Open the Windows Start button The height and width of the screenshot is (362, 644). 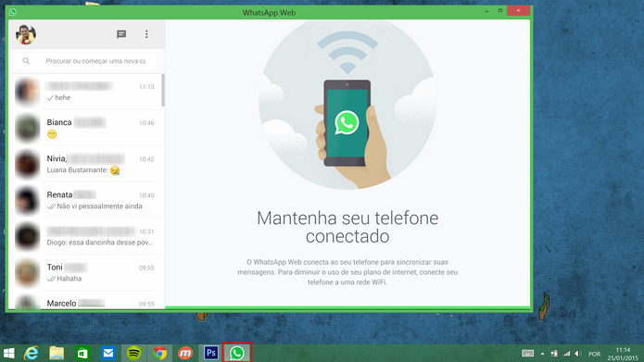pos(8,353)
